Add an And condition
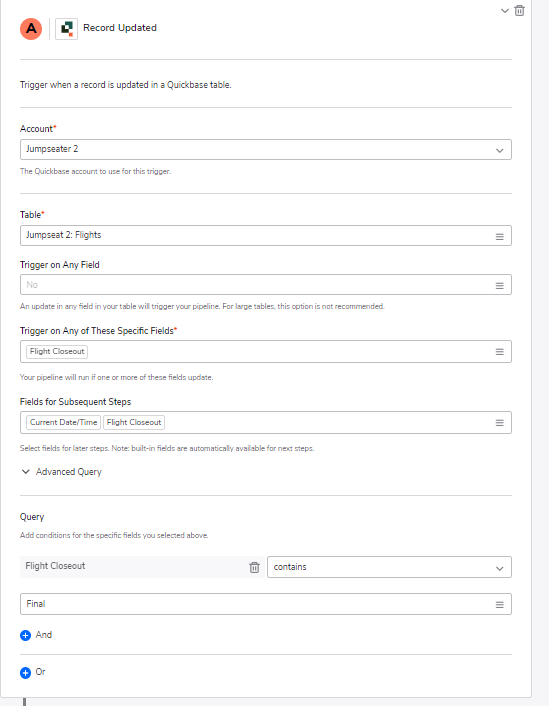Viewport: 549px width, 706px height. 36,635
